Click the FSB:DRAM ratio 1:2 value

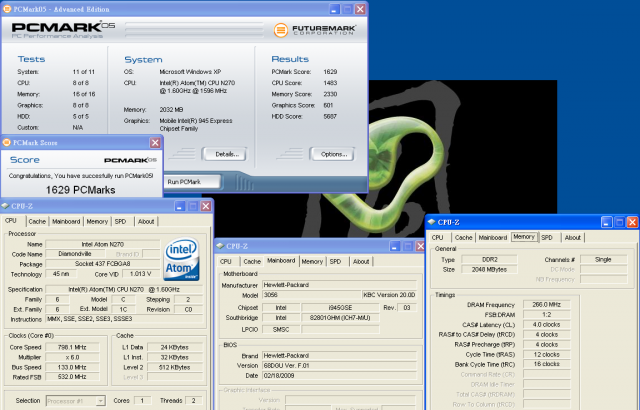(x=547, y=315)
